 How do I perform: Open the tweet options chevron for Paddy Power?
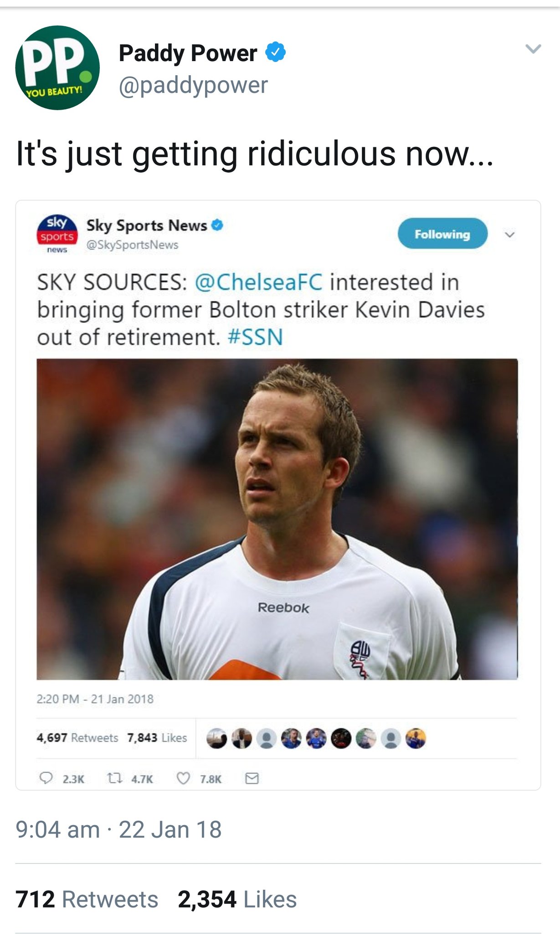pyautogui.click(x=533, y=48)
